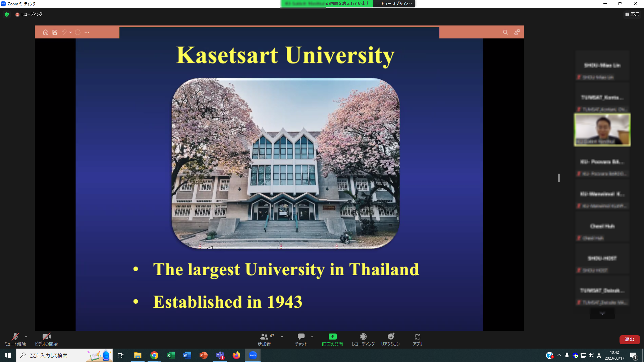Click the Redo icon in the presentation toolbar
Image resolution: width=644 pixels, height=362 pixels.
(78, 32)
